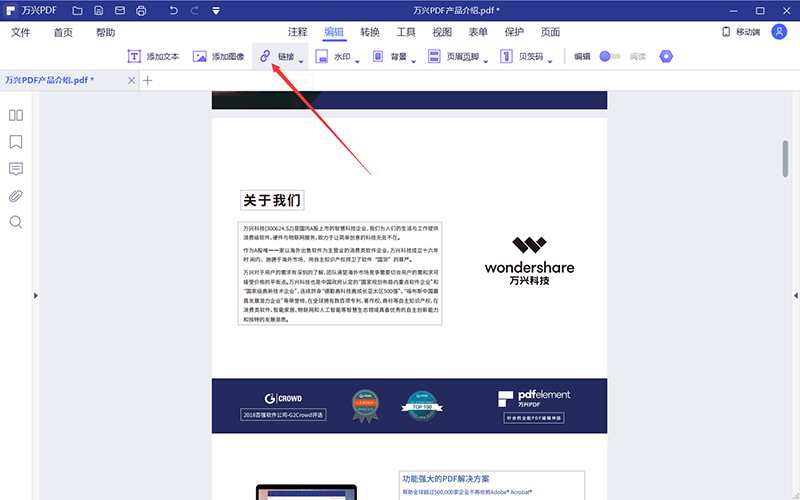Switch to the 注释 tab
The image size is (800, 500).
coord(297,32)
